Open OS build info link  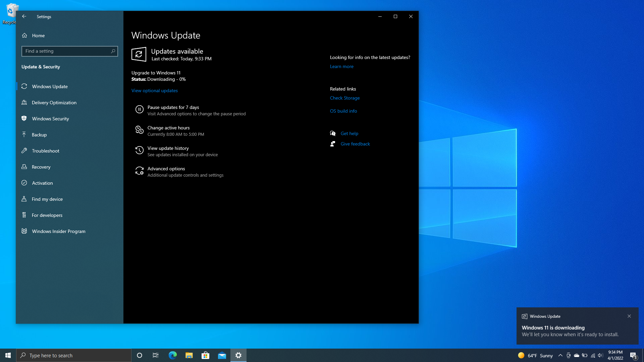point(343,111)
